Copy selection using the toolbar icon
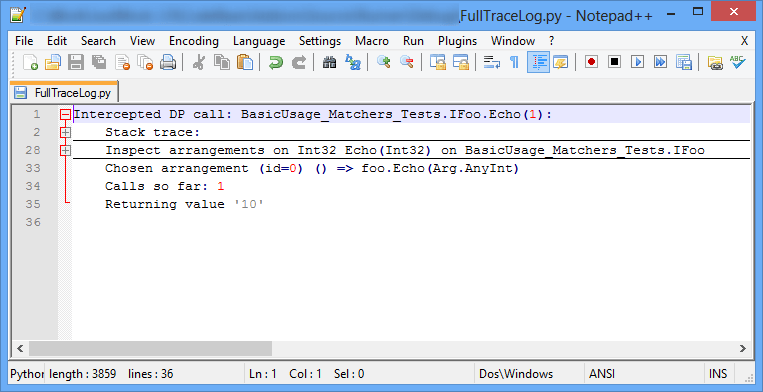Viewport: 763px width, 392px height. click(x=222, y=62)
